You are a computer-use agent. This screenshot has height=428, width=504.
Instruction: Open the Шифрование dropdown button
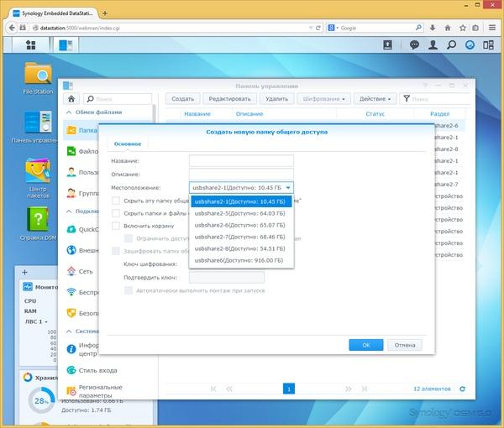[323, 99]
